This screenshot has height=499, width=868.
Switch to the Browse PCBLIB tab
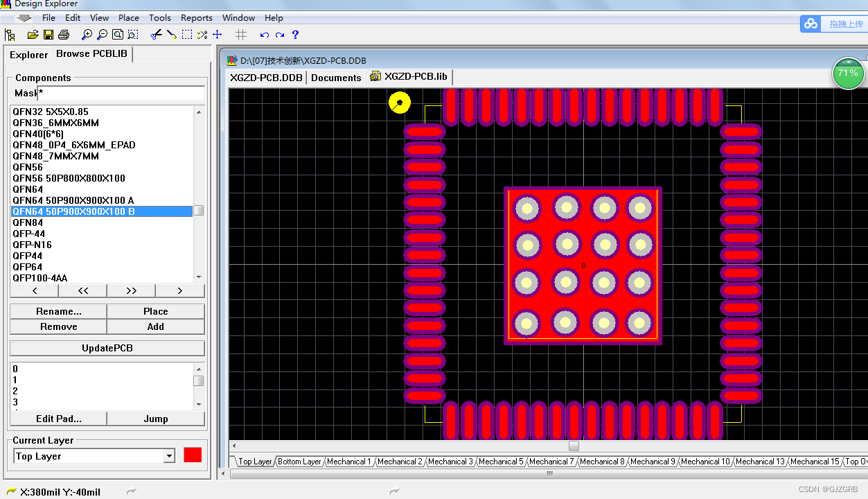92,54
